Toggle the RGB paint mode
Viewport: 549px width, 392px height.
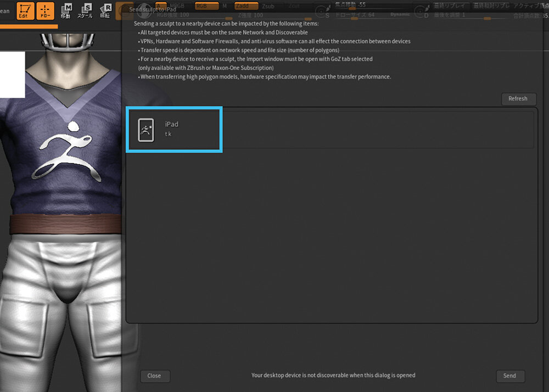pyautogui.click(x=206, y=6)
